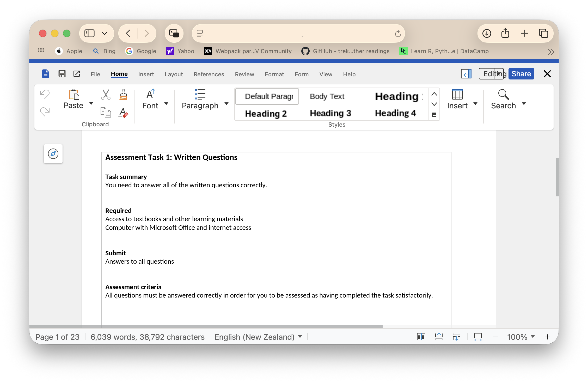Click the Insert table icon
Viewport: 588px width, 383px height.
coord(457,95)
